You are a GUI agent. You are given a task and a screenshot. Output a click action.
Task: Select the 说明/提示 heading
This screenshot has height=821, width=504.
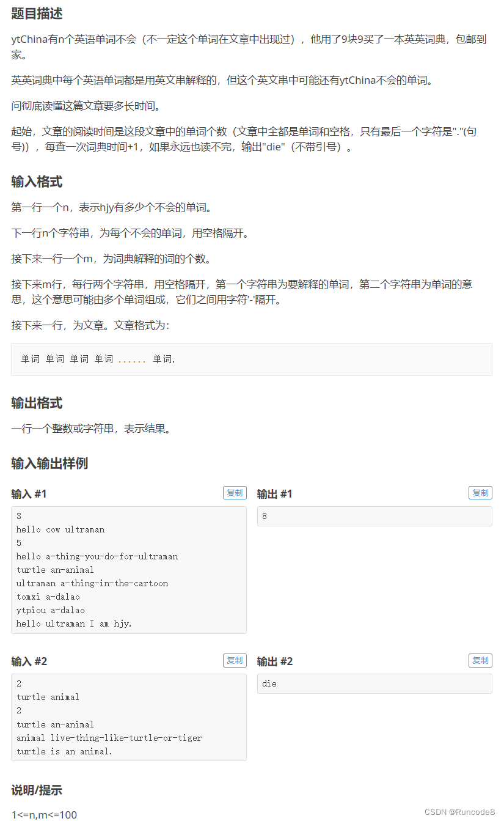[37, 790]
